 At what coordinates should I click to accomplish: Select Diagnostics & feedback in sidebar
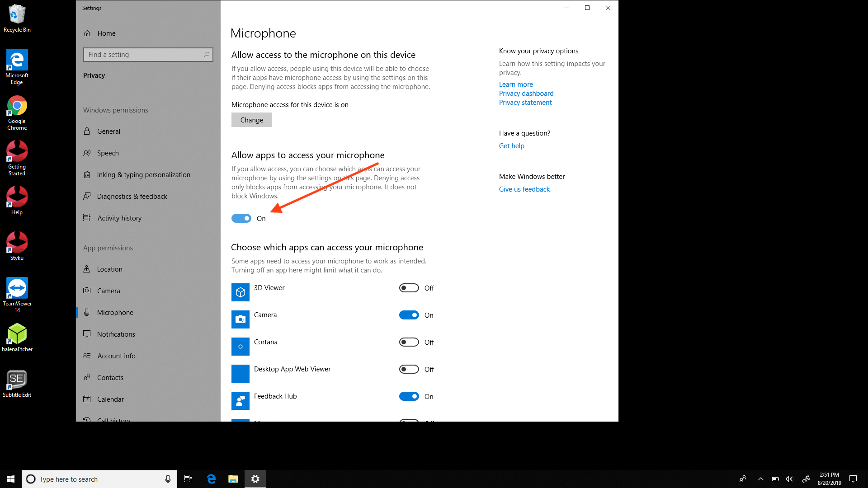tap(132, 196)
